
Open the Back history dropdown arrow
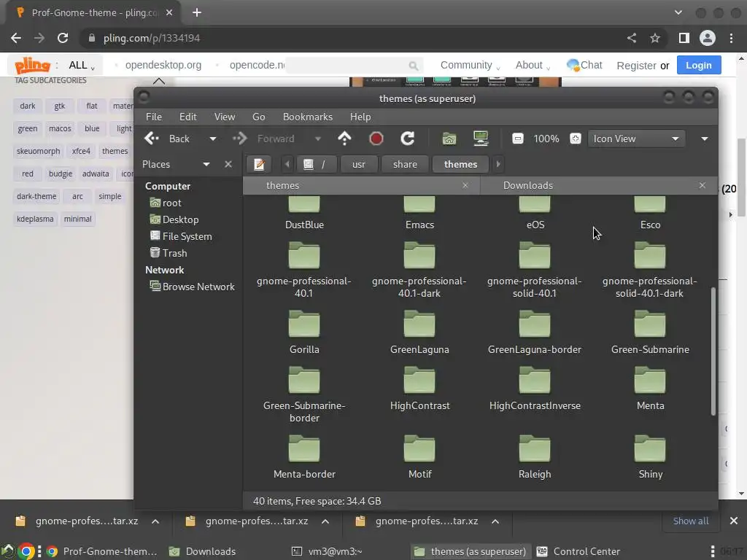[212, 139]
